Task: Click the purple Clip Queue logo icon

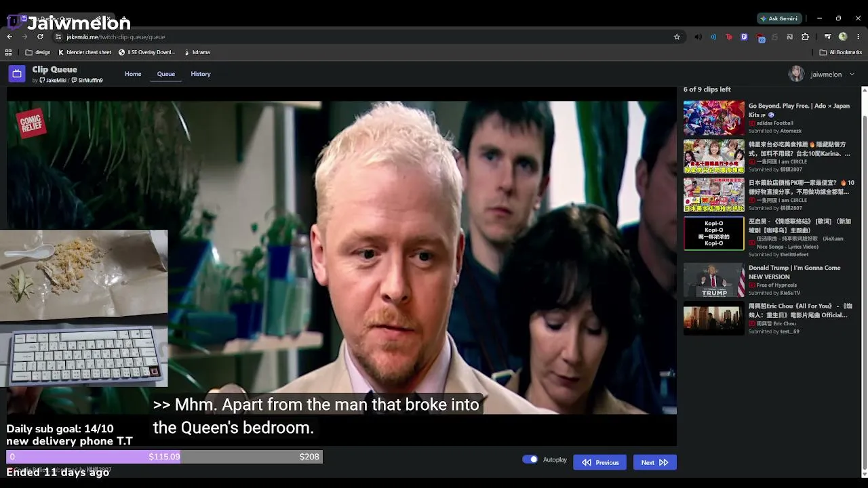Action: pos(17,73)
